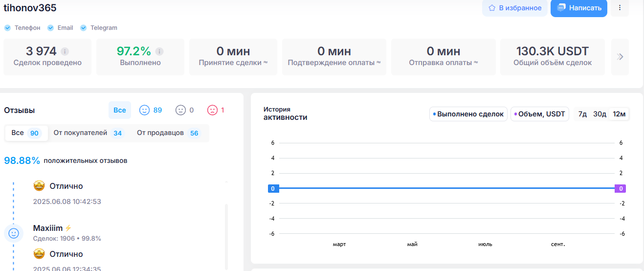644x271 pixels.
Task: Switch chart range to 30д
Action: pos(600,114)
